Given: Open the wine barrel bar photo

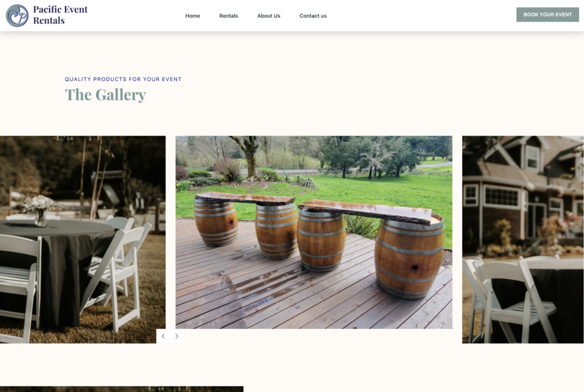Looking at the screenshot, I should click(x=314, y=232).
